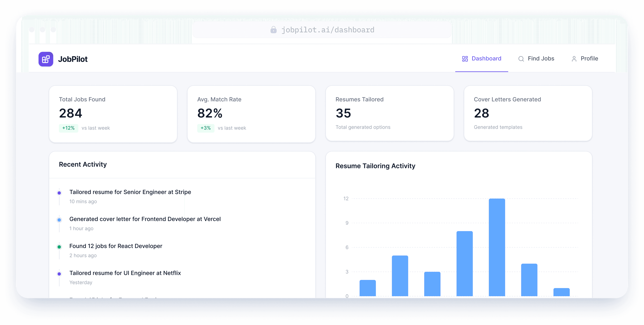
Task: Open 'Tailored resume for UI Engineer at Netflix'
Action: [125, 273]
